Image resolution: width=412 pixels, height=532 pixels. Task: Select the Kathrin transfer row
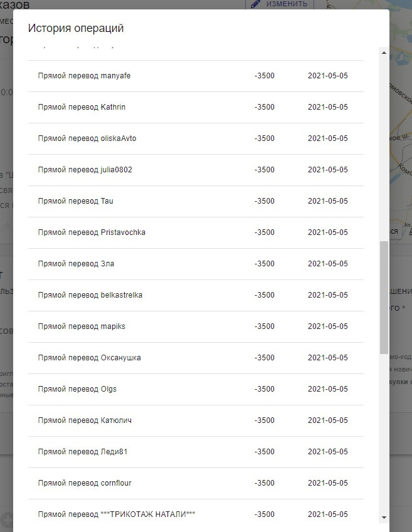(x=196, y=107)
